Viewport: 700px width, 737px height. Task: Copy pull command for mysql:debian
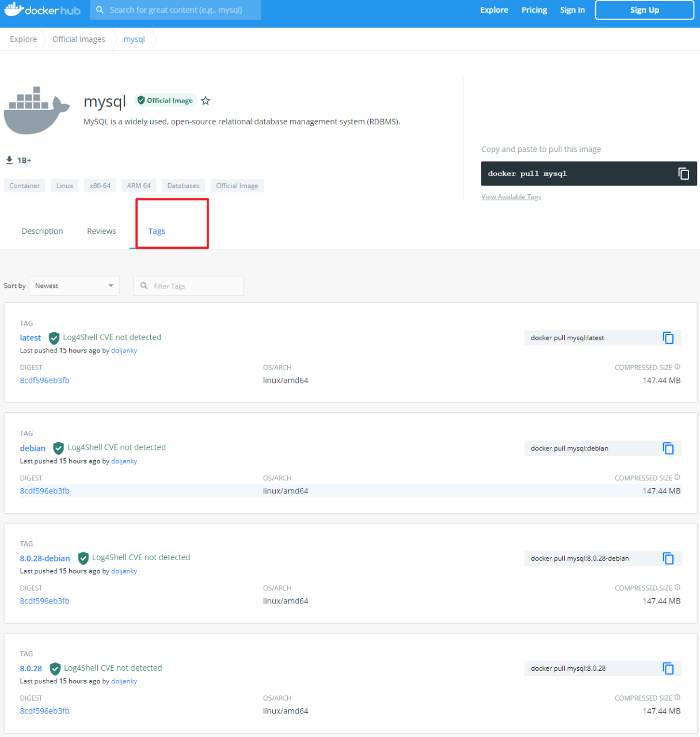(x=668, y=449)
